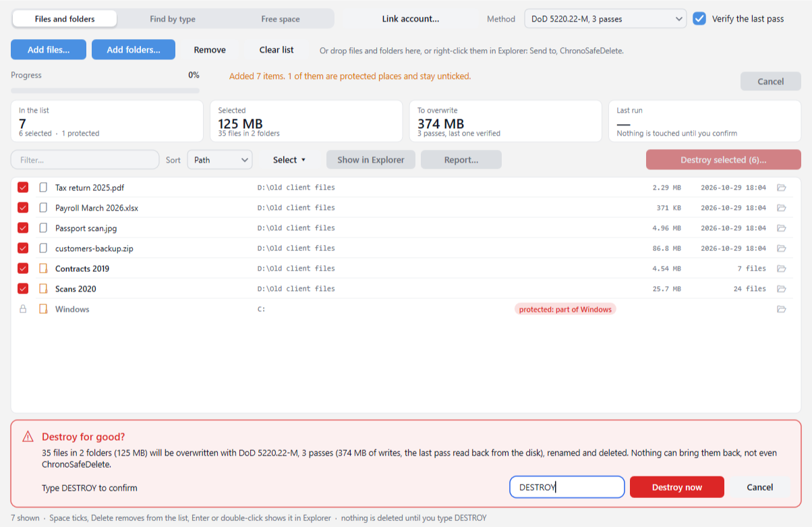The width and height of the screenshot is (812, 527).
Task: Untick the Payroll March 2026.xlsx checkbox
Action: coord(23,208)
